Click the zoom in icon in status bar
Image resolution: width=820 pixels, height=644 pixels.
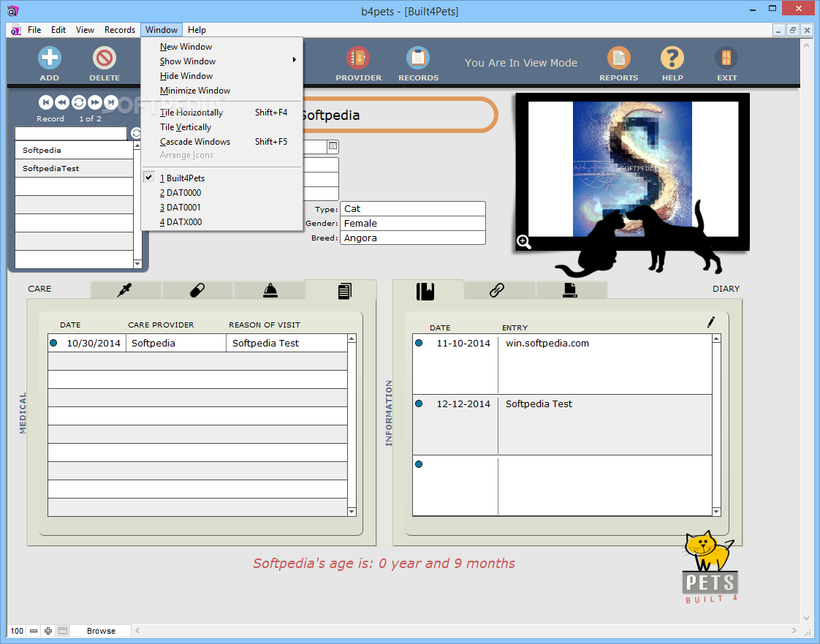(48, 631)
